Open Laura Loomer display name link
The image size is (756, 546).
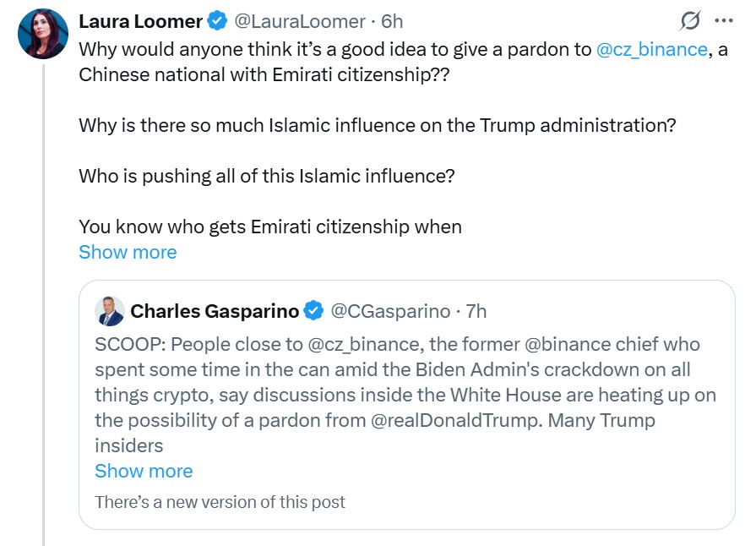[140, 21]
